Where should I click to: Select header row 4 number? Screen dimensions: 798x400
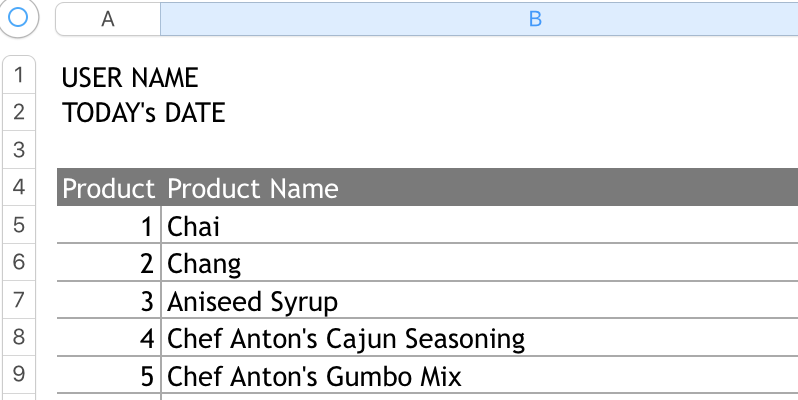(19, 188)
